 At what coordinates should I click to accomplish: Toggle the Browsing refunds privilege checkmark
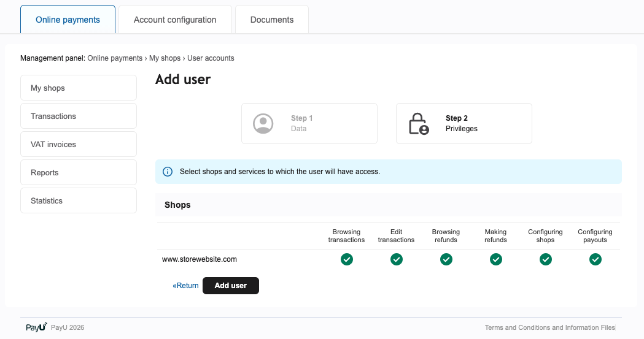pos(446,259)
